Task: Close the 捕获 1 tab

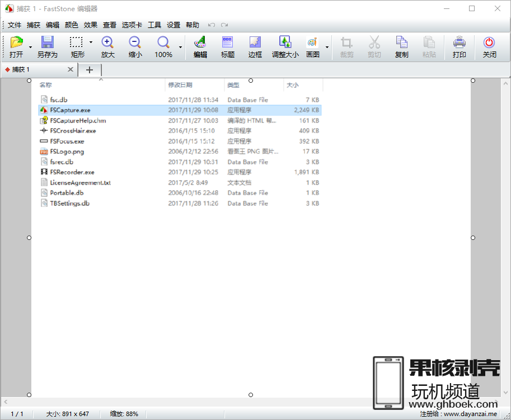Action: [71, 69]
